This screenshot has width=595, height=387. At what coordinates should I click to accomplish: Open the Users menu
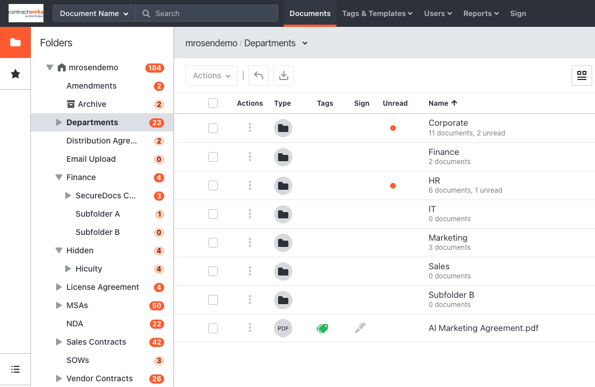[x=438, y=13]
